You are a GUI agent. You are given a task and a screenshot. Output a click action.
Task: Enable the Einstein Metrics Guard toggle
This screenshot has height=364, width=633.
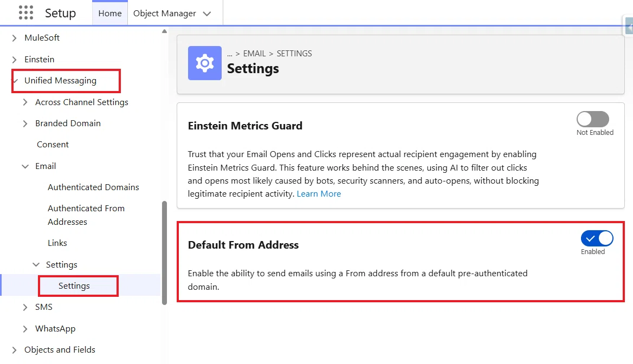pos(593,119)
